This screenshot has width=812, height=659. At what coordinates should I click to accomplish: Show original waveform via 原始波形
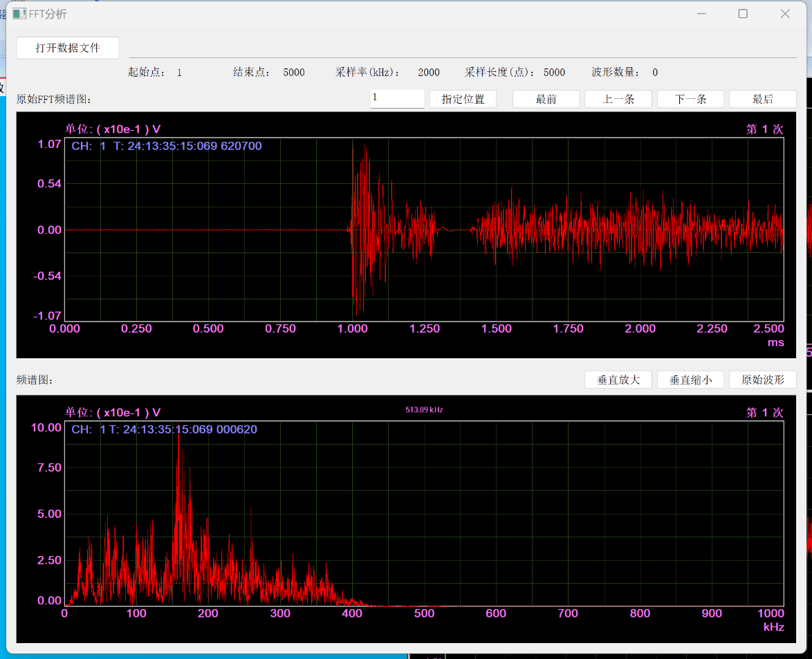click(x=762, y=380)
